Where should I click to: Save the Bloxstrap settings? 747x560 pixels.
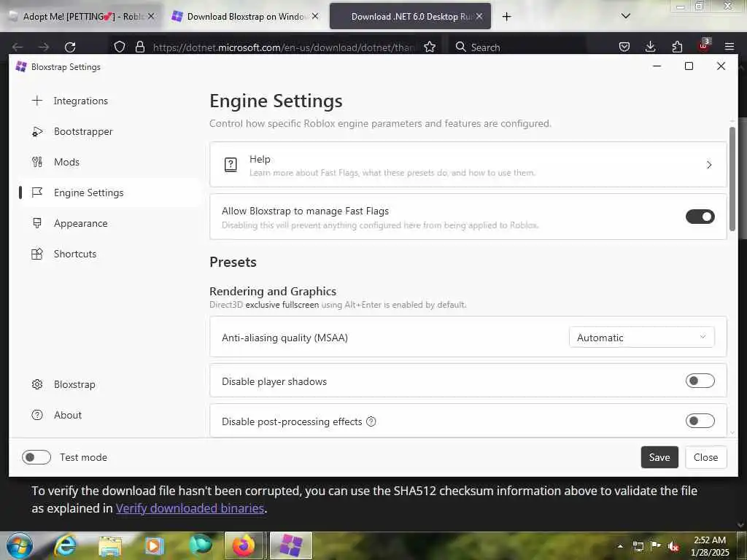pos(659,457)
